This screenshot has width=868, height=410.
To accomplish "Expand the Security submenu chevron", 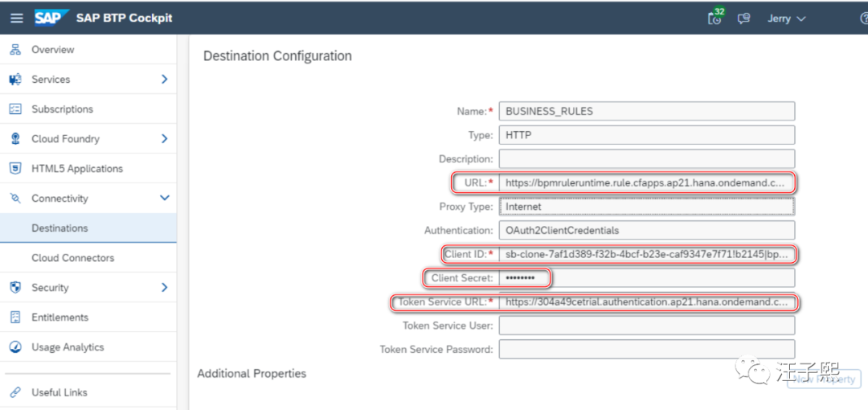I will [164, 288].
